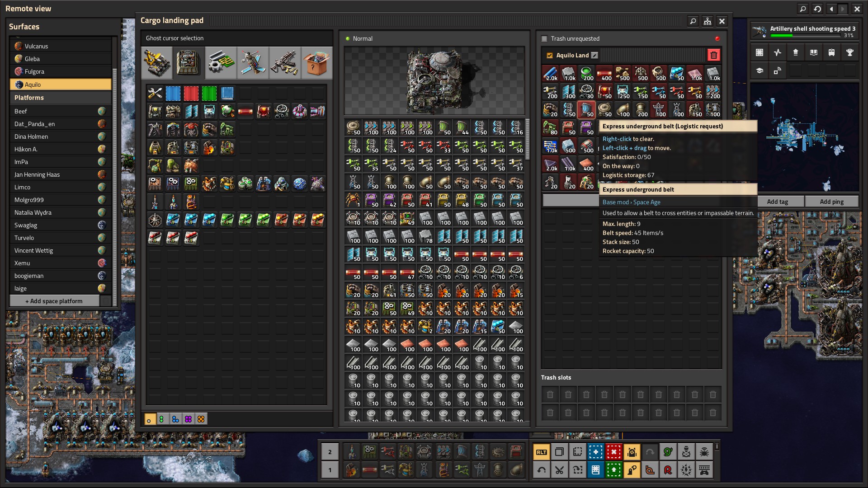Open the Combat item group tab
Viewport: 868px width, 488px height.
[285, 63]
